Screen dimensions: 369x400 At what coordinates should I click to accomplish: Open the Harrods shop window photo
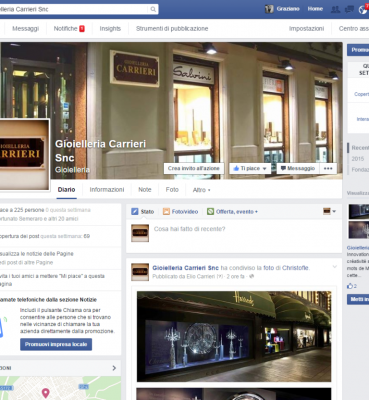(234, 336)
